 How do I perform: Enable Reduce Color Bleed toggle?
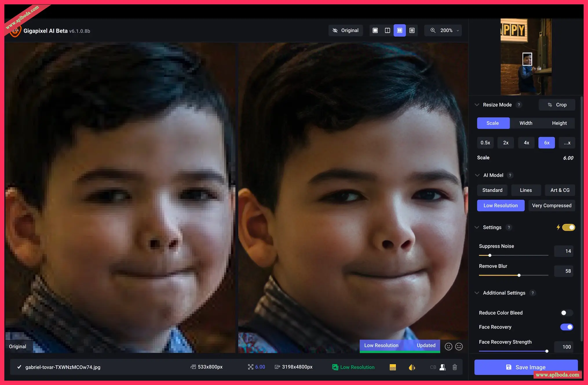pos(566,313)
